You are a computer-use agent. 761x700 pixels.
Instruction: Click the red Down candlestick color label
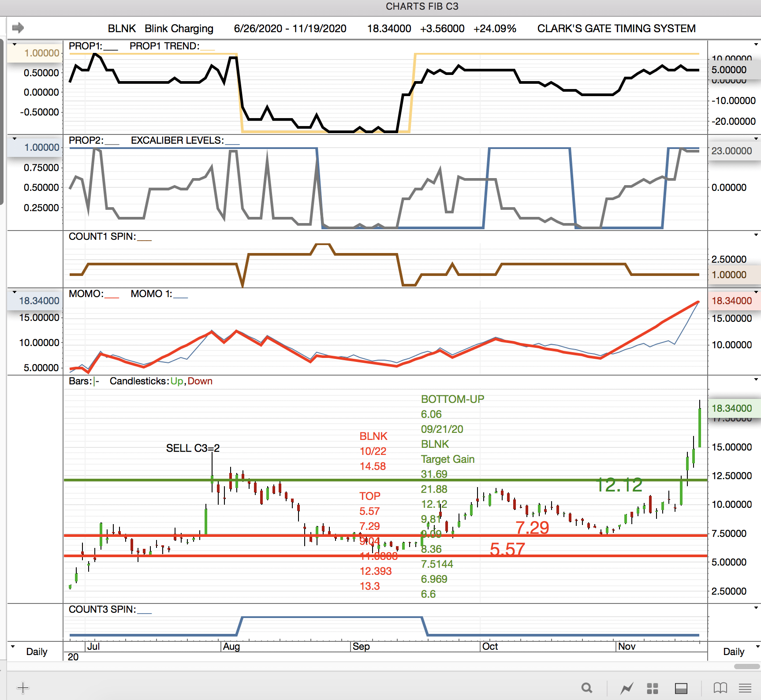[200, 381]
